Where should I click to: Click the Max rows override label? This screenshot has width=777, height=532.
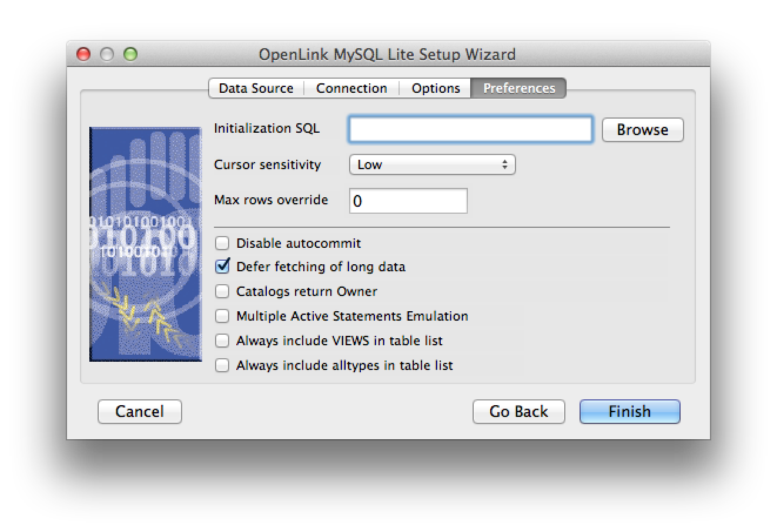(x=271, y=200)
